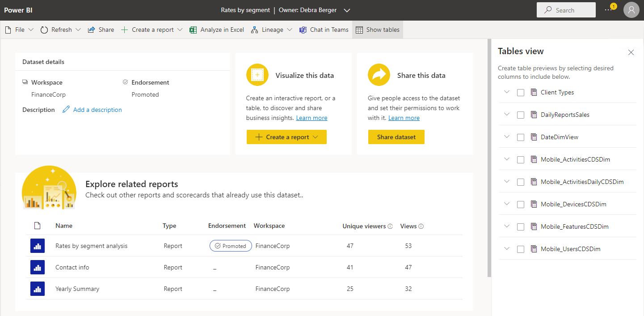This screenshot has width=644, height=316.
Task: Click into the Search input field
Action: [566, 10]
